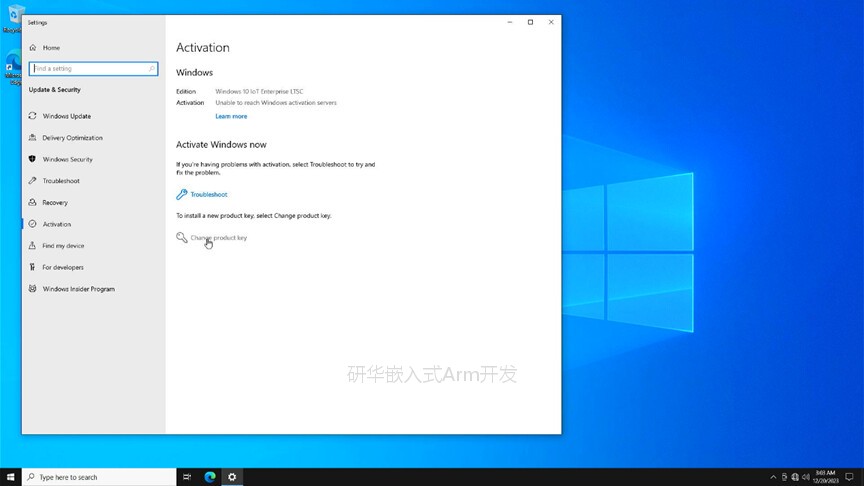Open Windows Insider Program settings
This screenshot has width=864, height=486.
tap(78, 289)
